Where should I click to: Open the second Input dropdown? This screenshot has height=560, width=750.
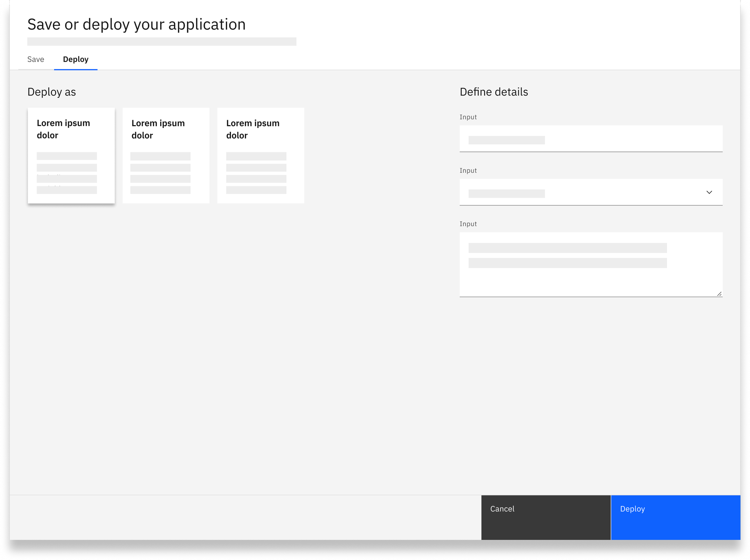pos(591,192)
